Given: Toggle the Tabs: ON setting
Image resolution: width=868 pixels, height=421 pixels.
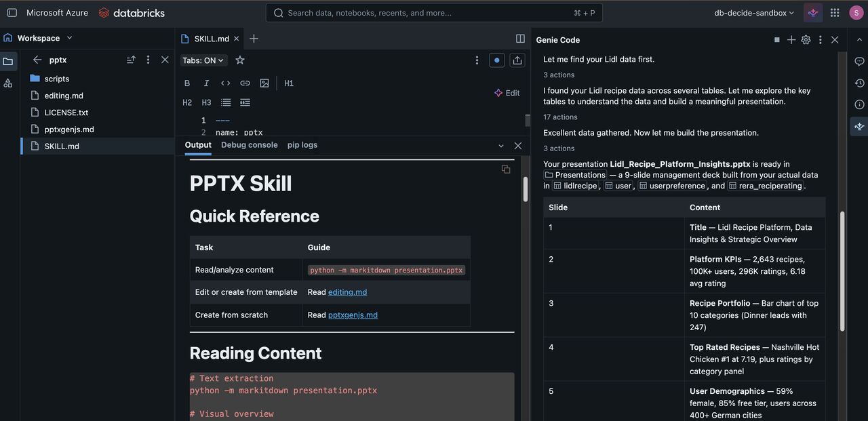Looking at the screenshot, I should [203, 60].
